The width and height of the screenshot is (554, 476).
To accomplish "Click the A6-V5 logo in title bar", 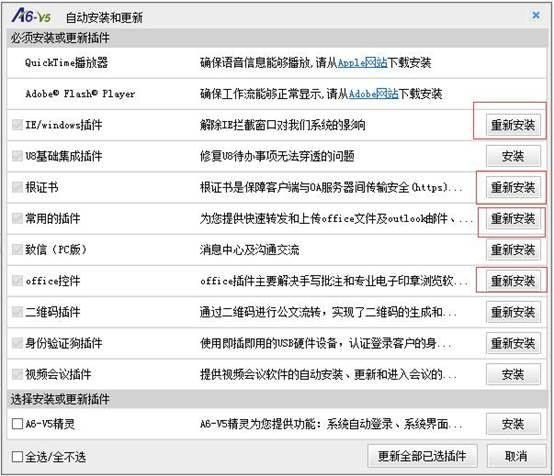I will point(31,16).
